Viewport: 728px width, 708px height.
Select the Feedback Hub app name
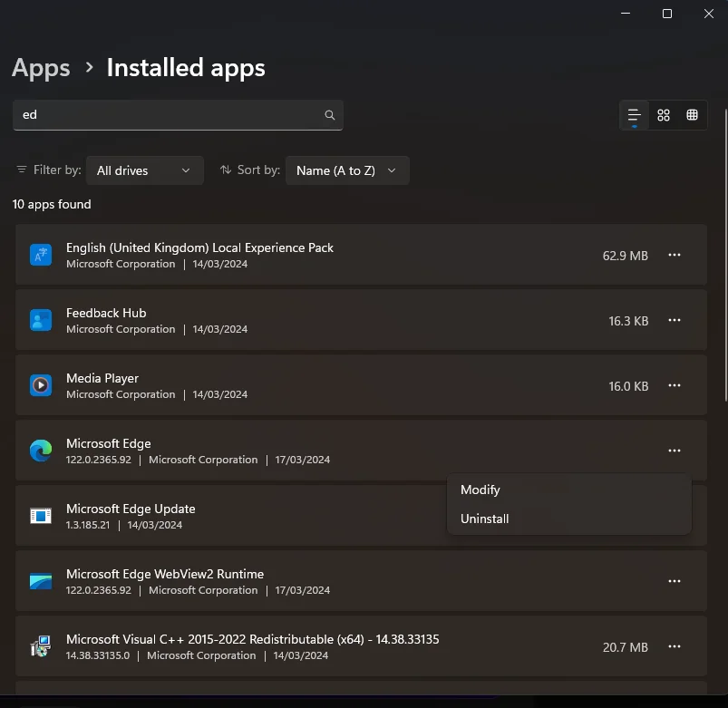(106, 313)
